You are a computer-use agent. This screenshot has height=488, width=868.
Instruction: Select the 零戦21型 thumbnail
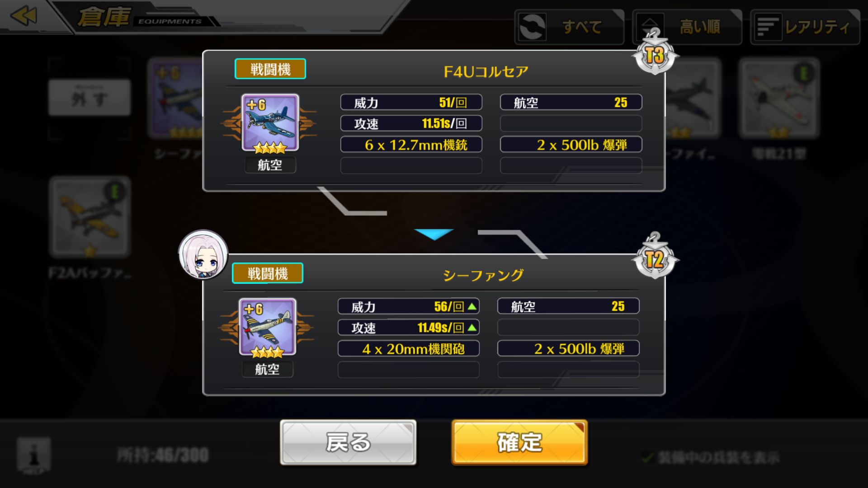779,98
